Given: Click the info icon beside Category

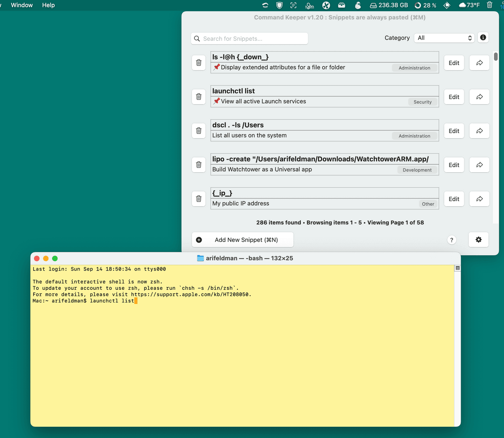Looking at the screenshot, I should (x=483, y=38).
